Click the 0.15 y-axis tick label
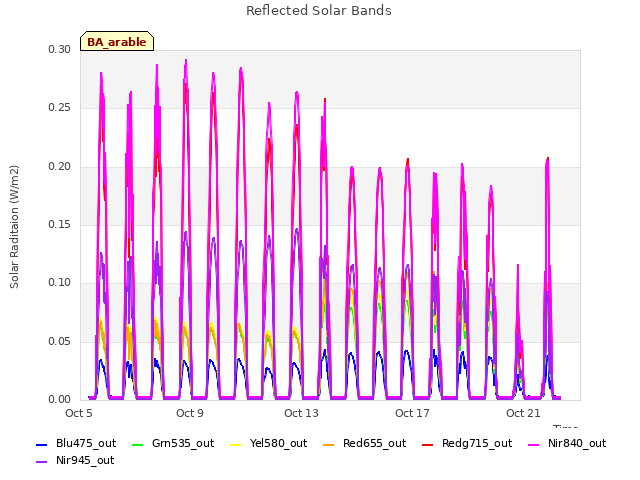 [x=60, y=224]
